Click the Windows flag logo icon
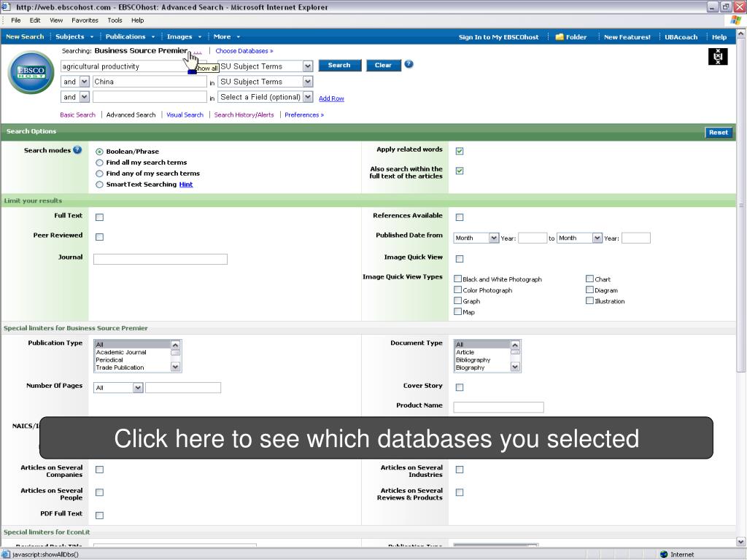Viewport: 747px width, 560px height. (735, 20)
